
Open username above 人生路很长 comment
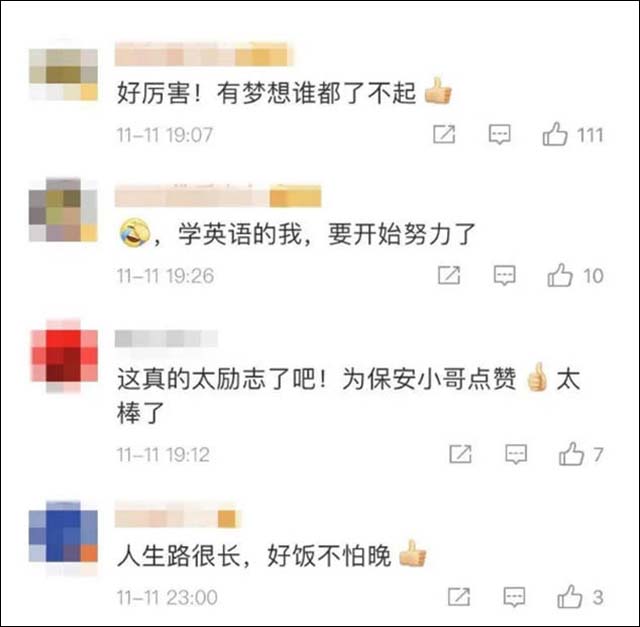(x=176, y=518)
